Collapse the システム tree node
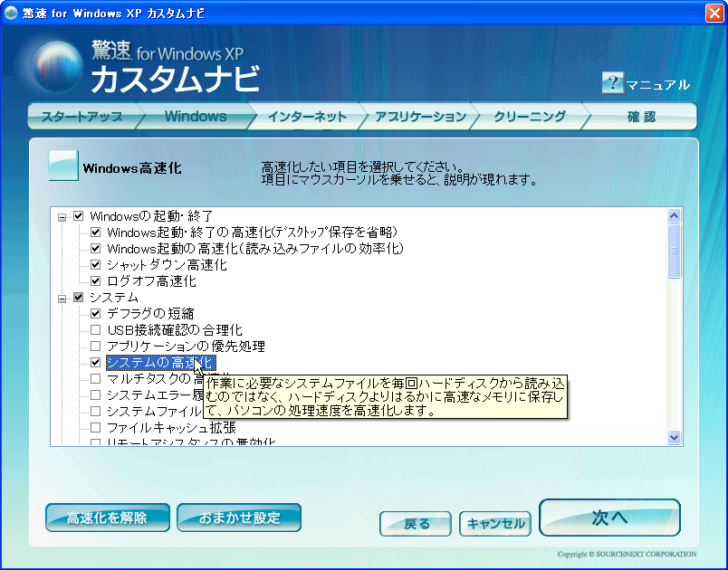 tap(62, 299)
